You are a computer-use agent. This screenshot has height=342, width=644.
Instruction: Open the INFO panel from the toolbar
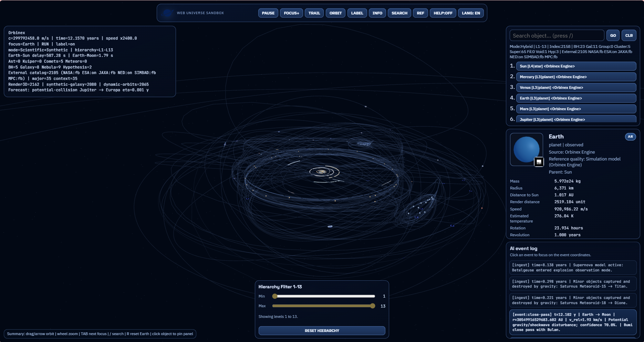pyautogui.click(x=377, y=13)
